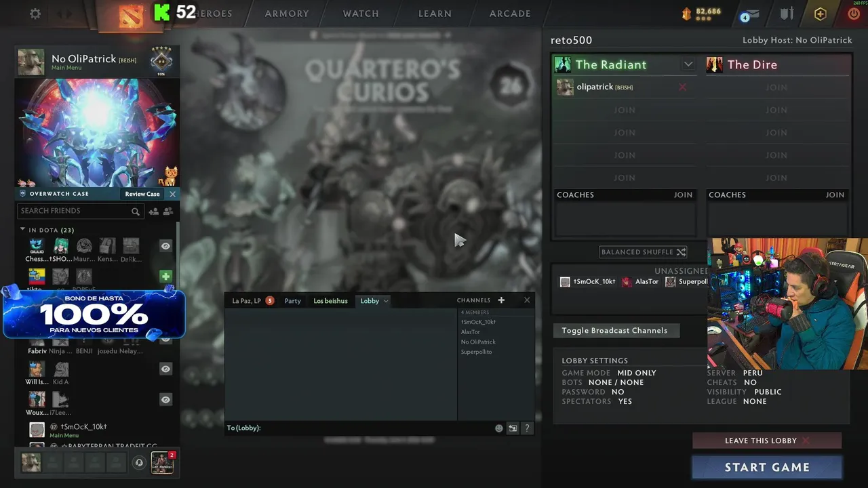Click the add friend icon
The image size is (868, 488).
(153, 211)
